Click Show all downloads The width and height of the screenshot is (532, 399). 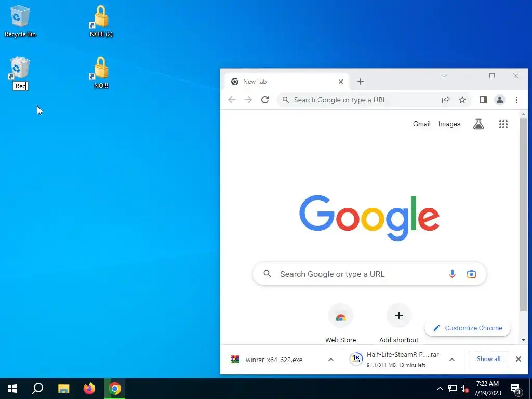488,359
